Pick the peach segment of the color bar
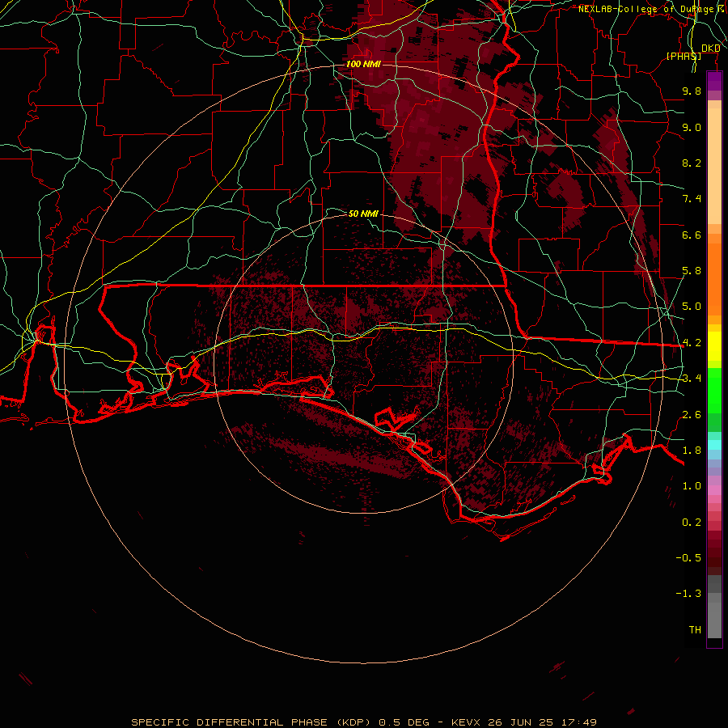The image size is (728, 728). (714, 166)
